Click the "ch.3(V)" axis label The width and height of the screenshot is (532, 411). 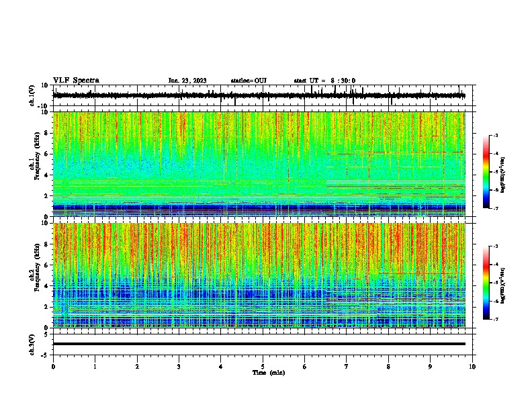point(32,345)
